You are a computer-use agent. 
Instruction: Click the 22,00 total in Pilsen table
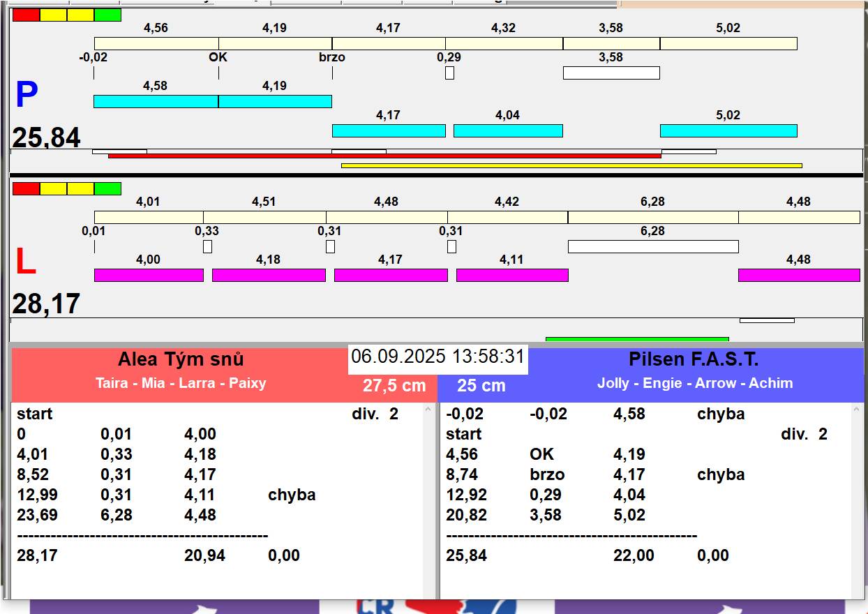pyautogui.click(x=634, y=555)
